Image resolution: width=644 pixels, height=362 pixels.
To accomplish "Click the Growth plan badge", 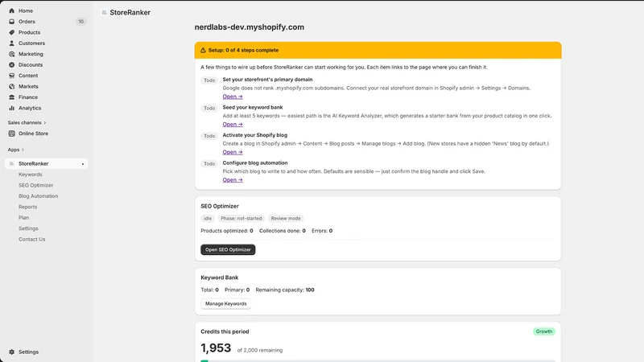I will 544,331.
